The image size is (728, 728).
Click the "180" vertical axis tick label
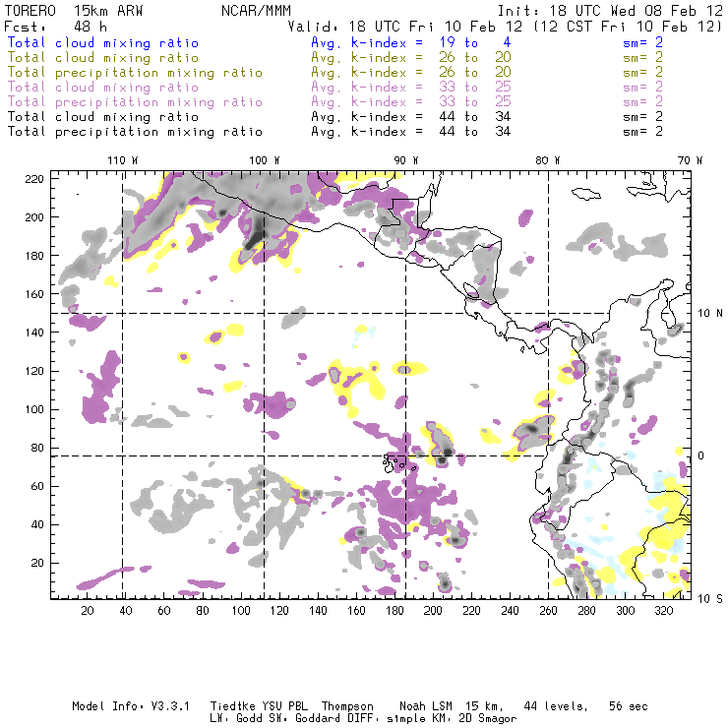(x=34, y=256)
